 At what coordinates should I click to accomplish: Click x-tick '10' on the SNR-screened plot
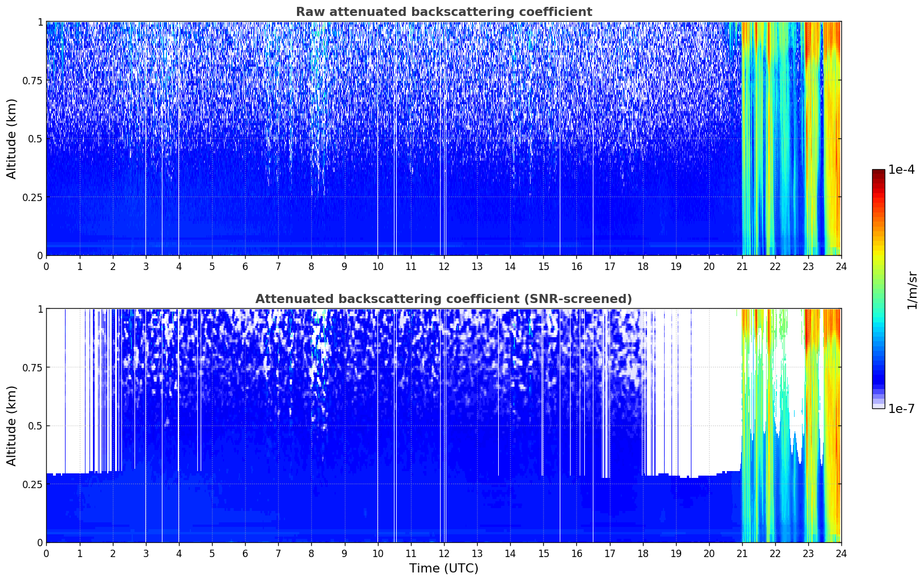pyautogui.click(x=377, y=553)
